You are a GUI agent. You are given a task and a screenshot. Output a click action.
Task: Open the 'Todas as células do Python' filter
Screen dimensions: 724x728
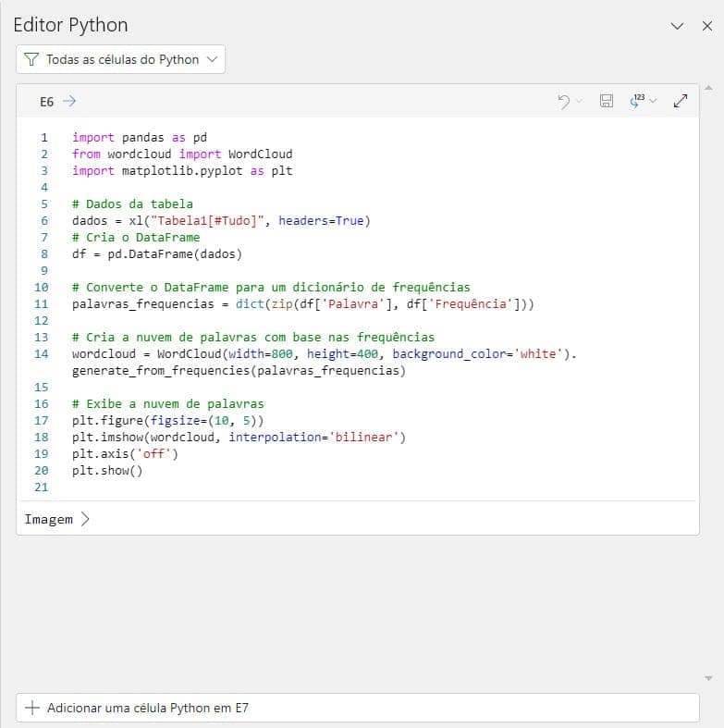(x=120, y=59)
